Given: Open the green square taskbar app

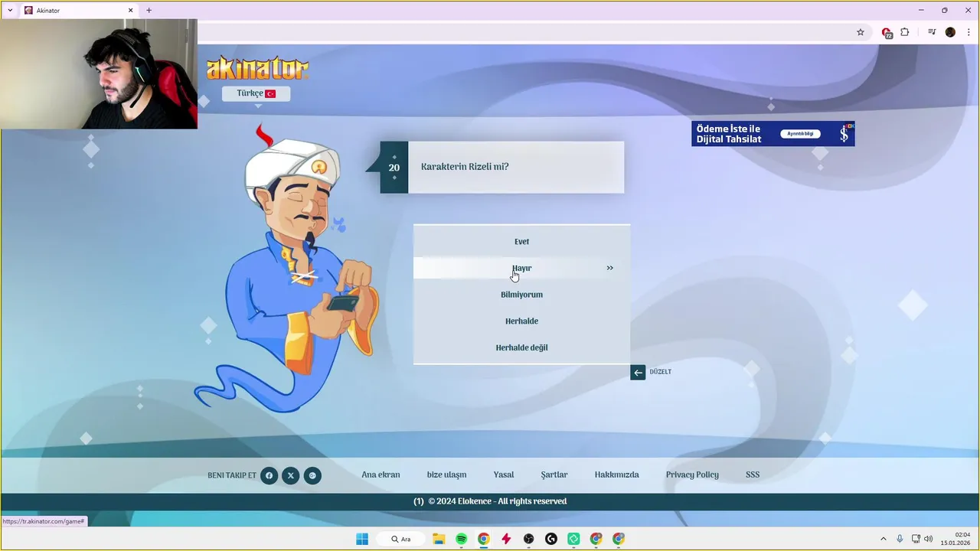Looking at the screenshot, I should 573,539.
